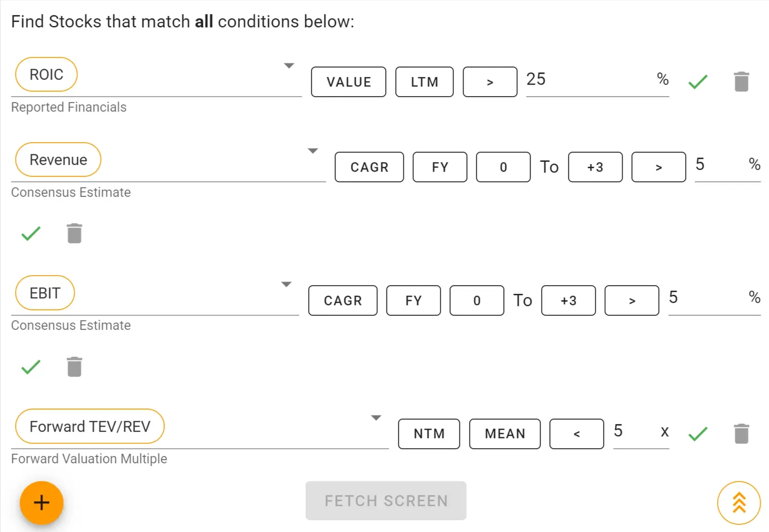Delete the ROIC condition with trash icon

pos(741,82)
